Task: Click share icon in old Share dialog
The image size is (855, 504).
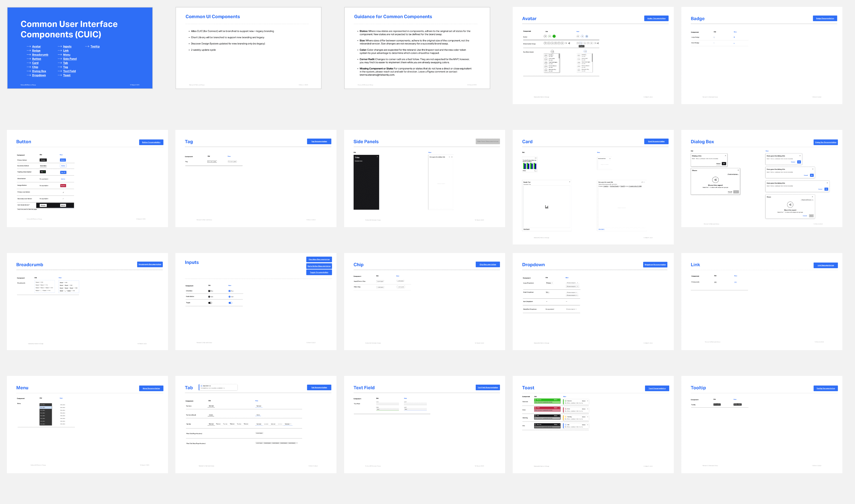Action: point(715,180)
